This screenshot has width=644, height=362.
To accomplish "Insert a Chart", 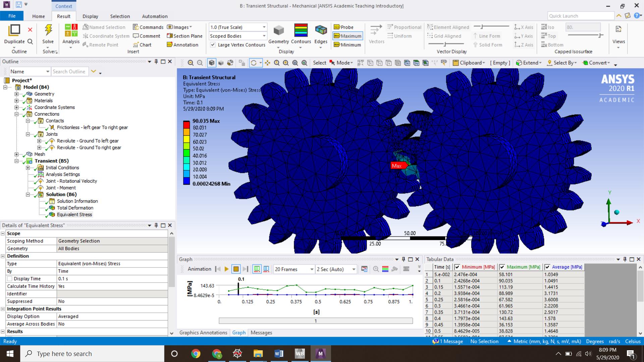I will pos(143,45).
